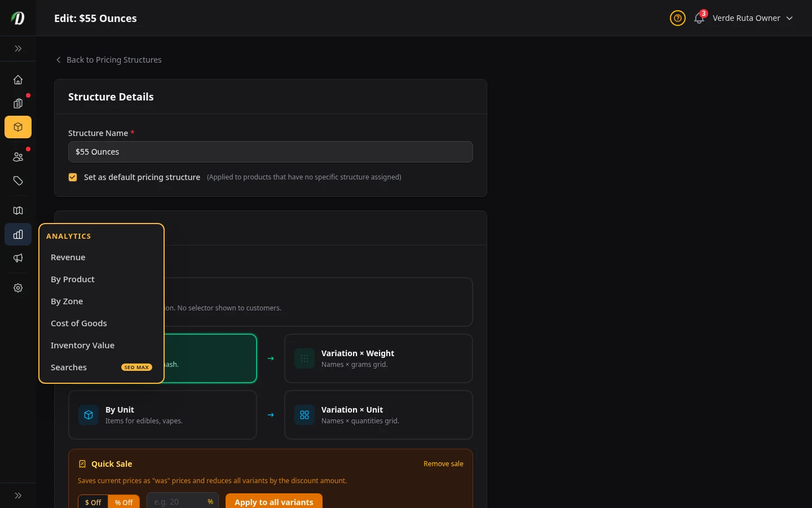Open the customers icon in the sidebar
The width and height of the screenshot is (812, 508).
18,157
